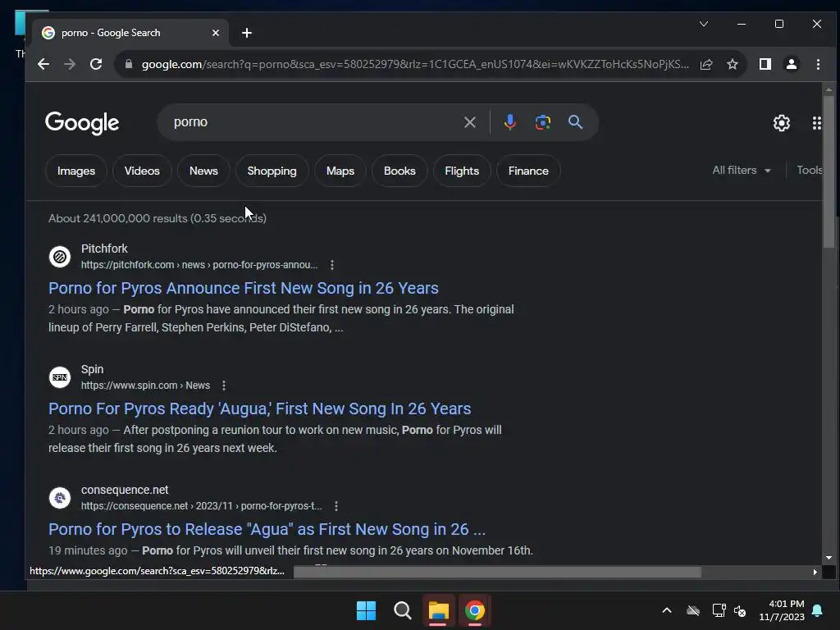Click the Chrome icon in the taskbar

475,610
